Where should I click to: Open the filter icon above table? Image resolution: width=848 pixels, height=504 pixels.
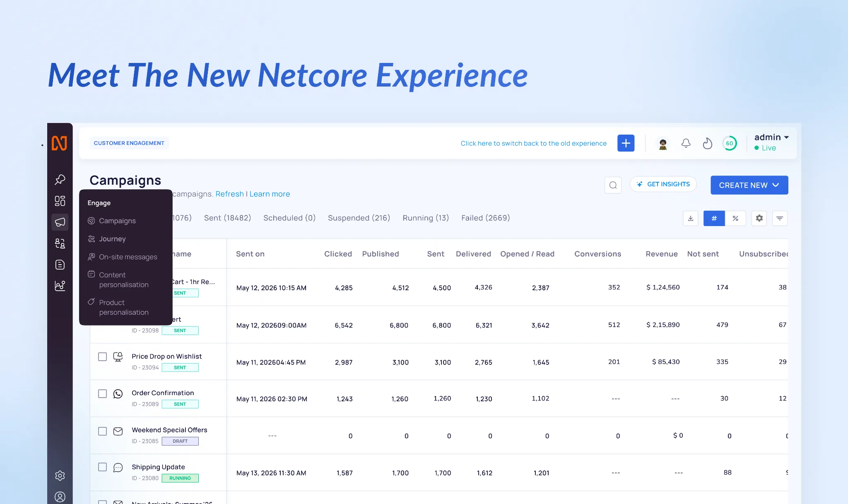click(x=780, y=218)
